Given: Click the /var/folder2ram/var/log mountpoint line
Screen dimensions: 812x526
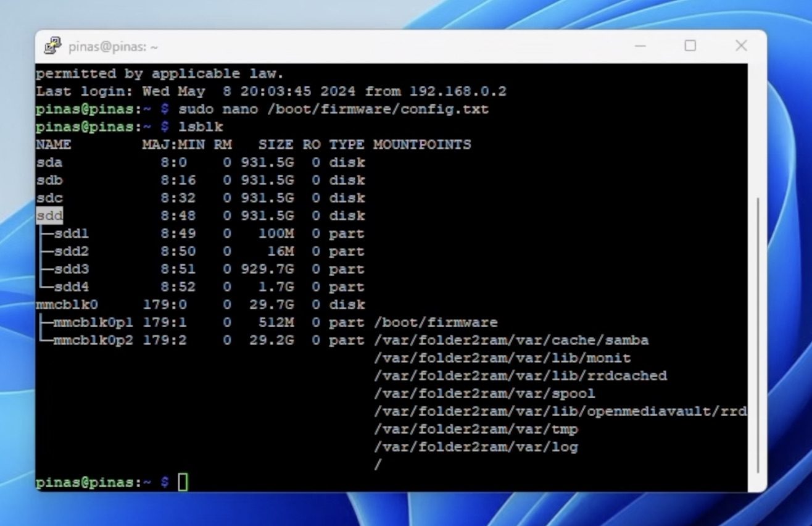Looking at the screenshot, I should pos(476,447).
